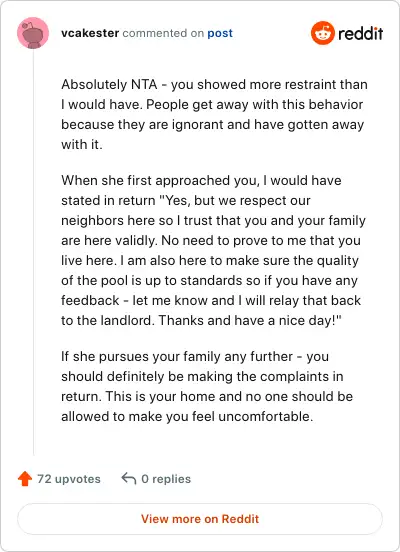Click the gray "commented on" text
This screenshot has height=552, width=400.
click(x=163, y=33)
